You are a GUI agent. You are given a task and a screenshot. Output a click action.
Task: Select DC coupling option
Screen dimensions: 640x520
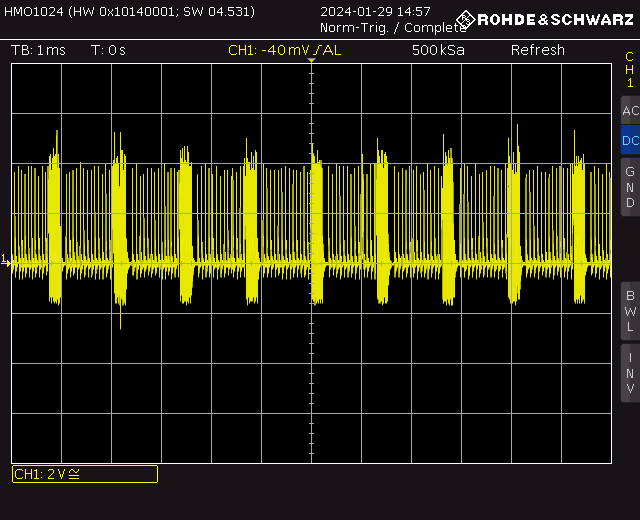[x=630, y=140]
